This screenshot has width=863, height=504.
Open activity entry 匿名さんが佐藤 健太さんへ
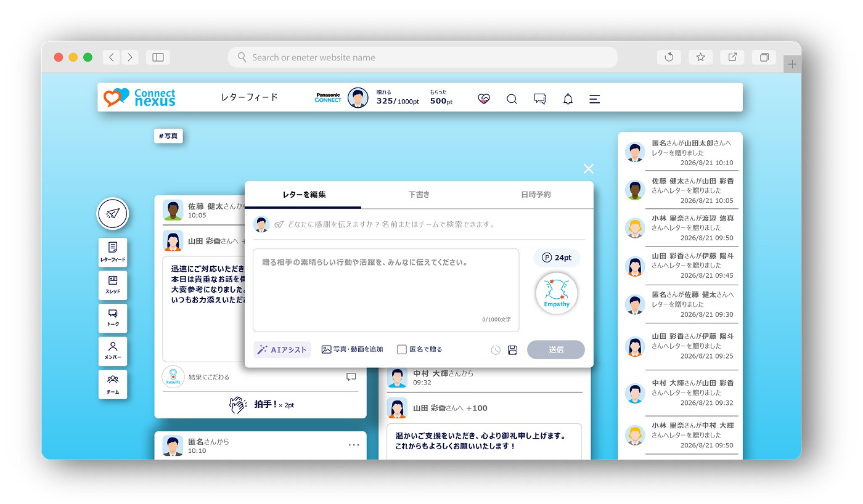pyautogui.click(x=681, y=304)
